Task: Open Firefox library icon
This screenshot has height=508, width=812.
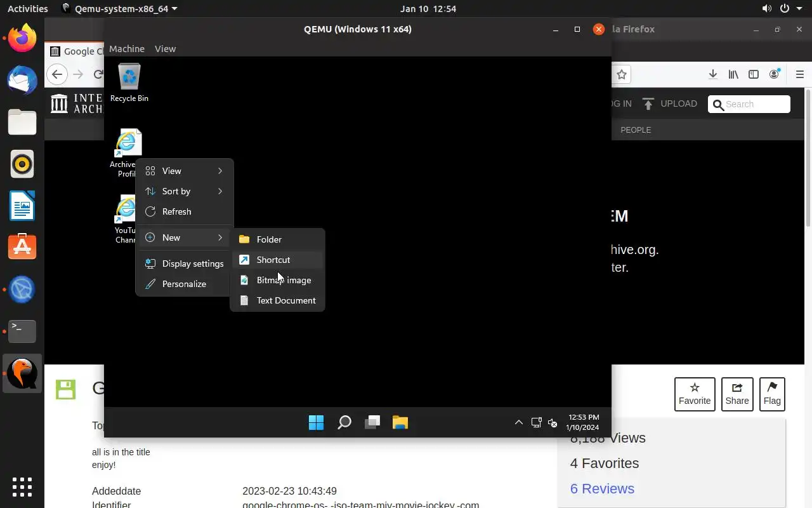Action: point(733,74)
